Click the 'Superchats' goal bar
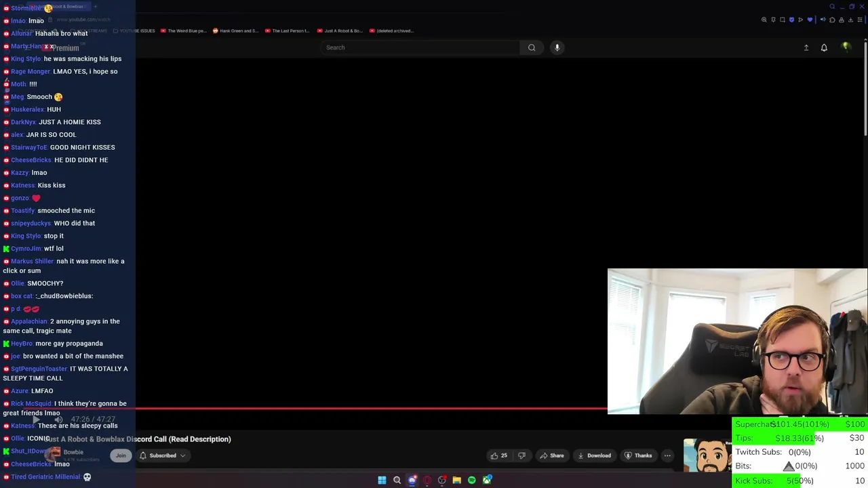 point(800,424)
